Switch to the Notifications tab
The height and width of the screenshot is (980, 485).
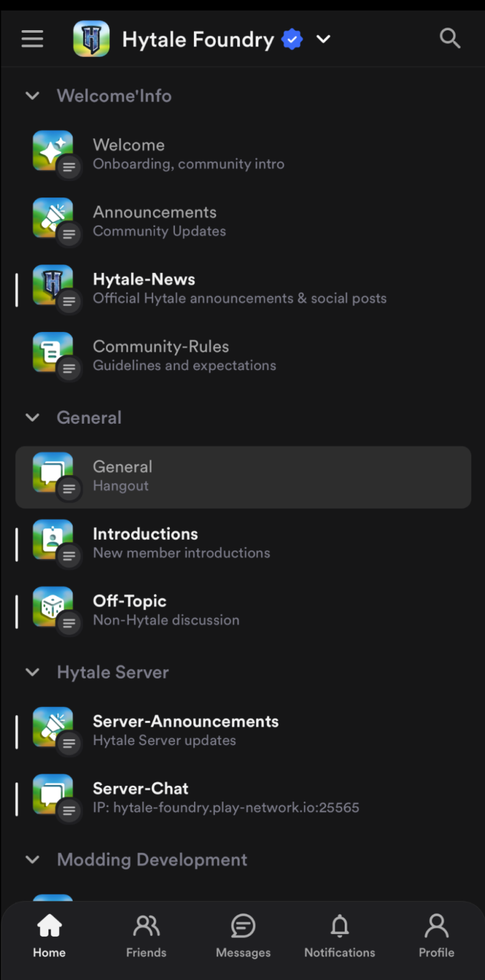coord(339,936)
